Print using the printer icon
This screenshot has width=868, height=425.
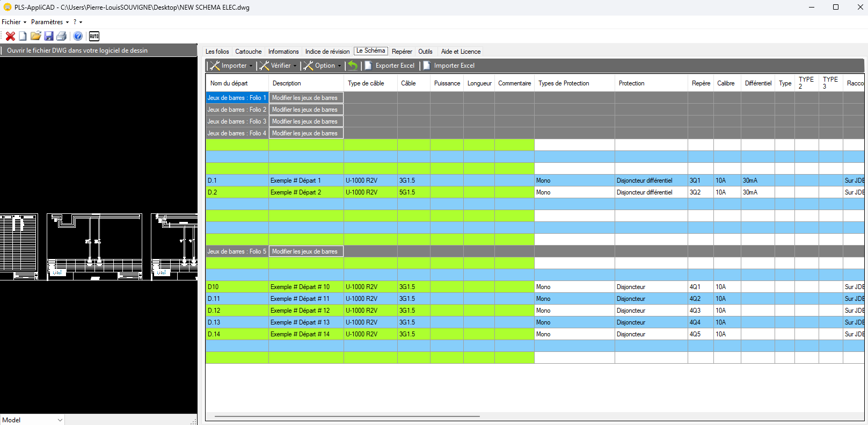pyautogui.click(x=61, y=36)
